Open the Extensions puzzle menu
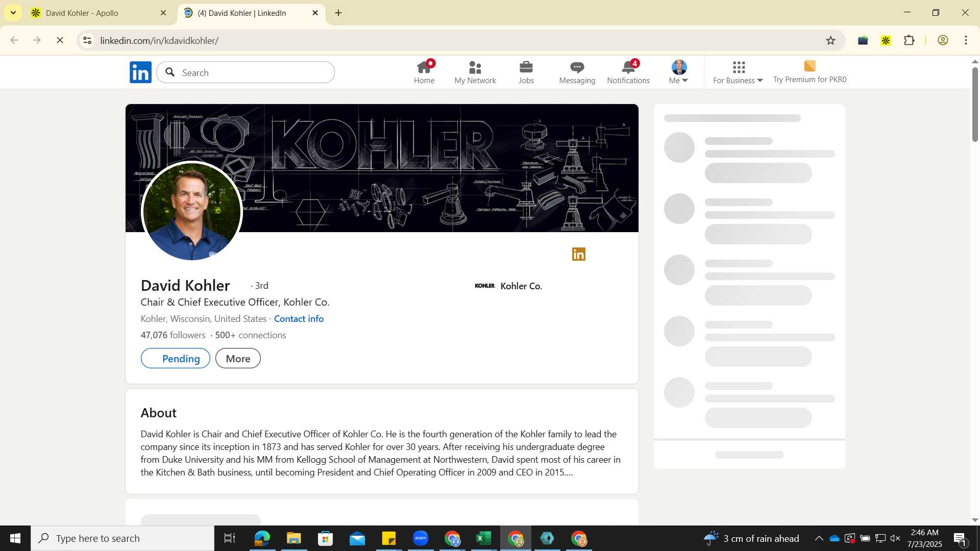The height and width of the screenshot is (551, 980). pos(909,40)
